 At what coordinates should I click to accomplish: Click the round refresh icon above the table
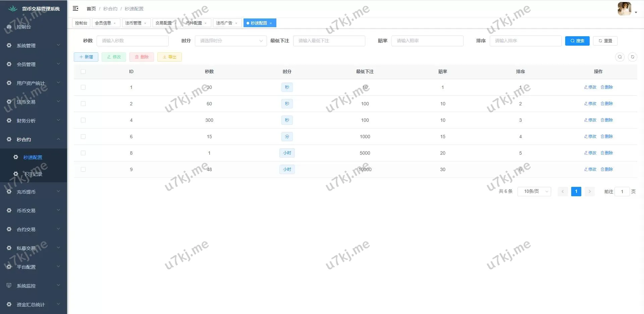(x=632, y=57)
